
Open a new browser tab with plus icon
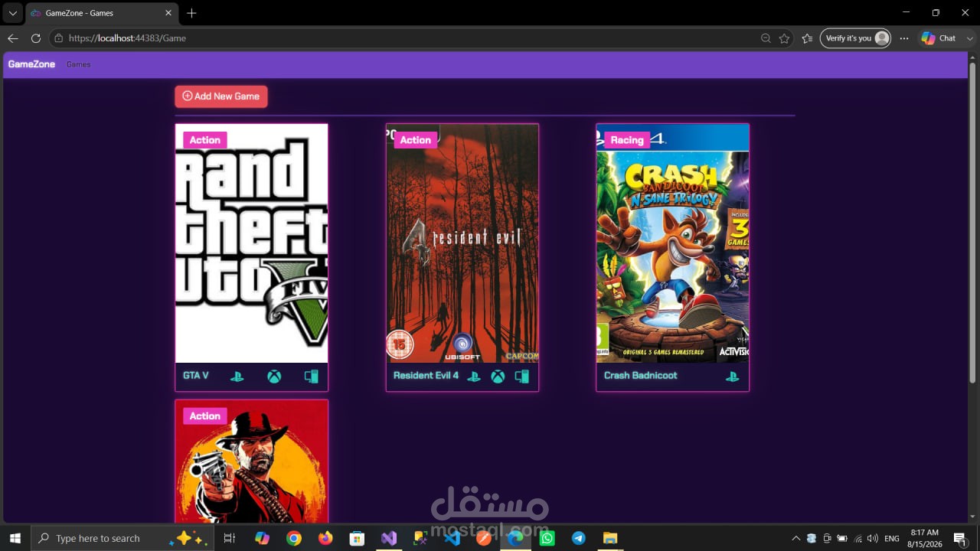click(x=191, y=13)
